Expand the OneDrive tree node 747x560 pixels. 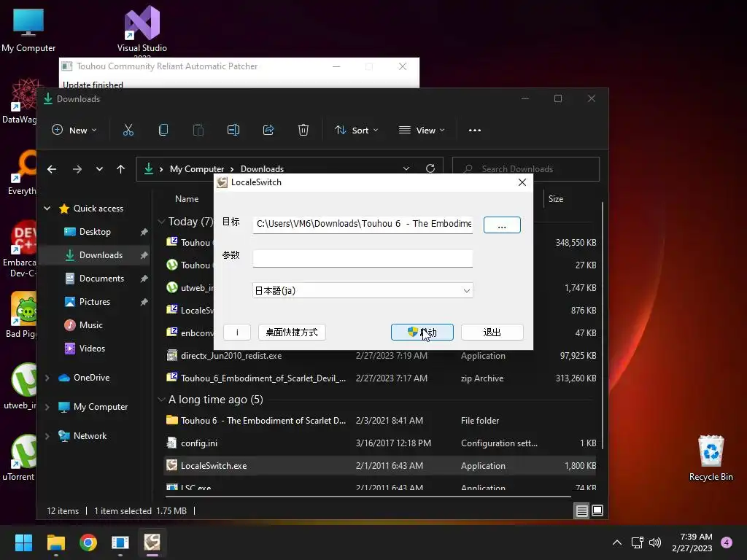(47, 378)
